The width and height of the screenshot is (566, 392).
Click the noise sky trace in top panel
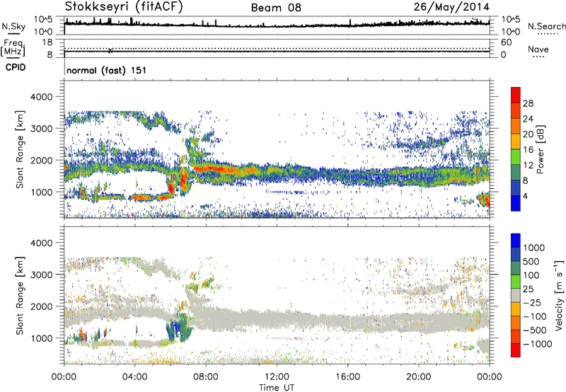coord(277,25)
